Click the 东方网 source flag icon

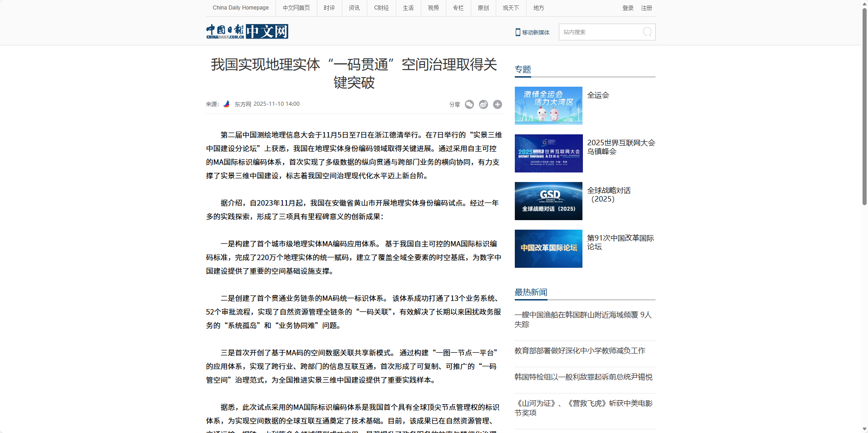pyautogui.click(x=227, y=103)
